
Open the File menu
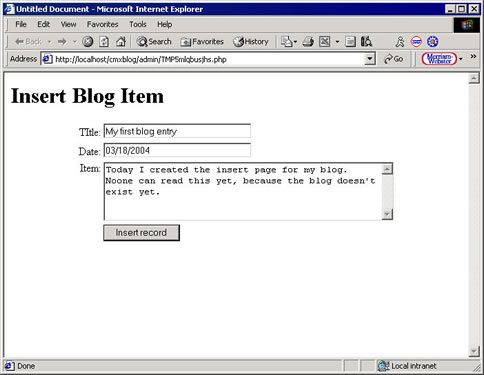click(21, 24)
